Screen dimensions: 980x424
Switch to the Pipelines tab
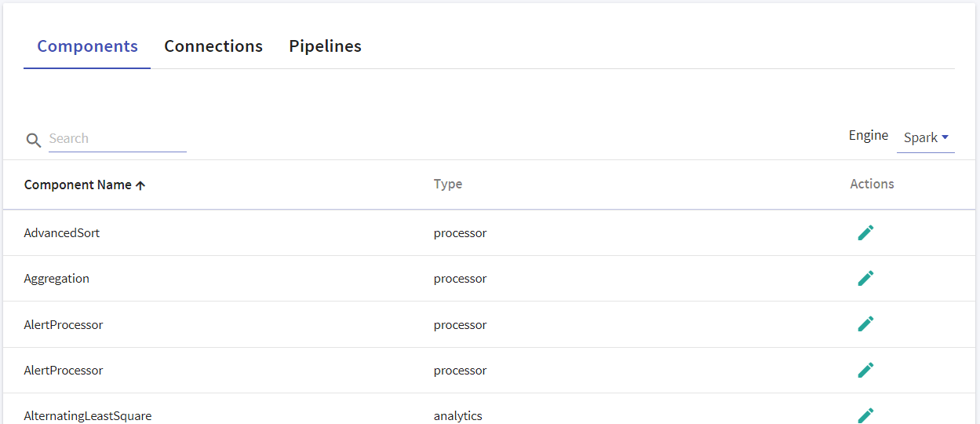(325, 46)
